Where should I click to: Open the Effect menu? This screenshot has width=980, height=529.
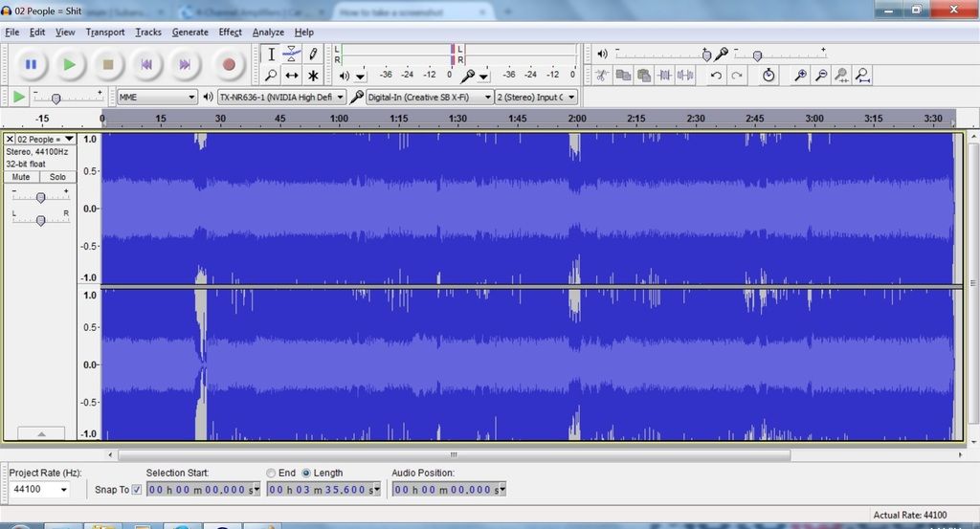tap(230, 33)
